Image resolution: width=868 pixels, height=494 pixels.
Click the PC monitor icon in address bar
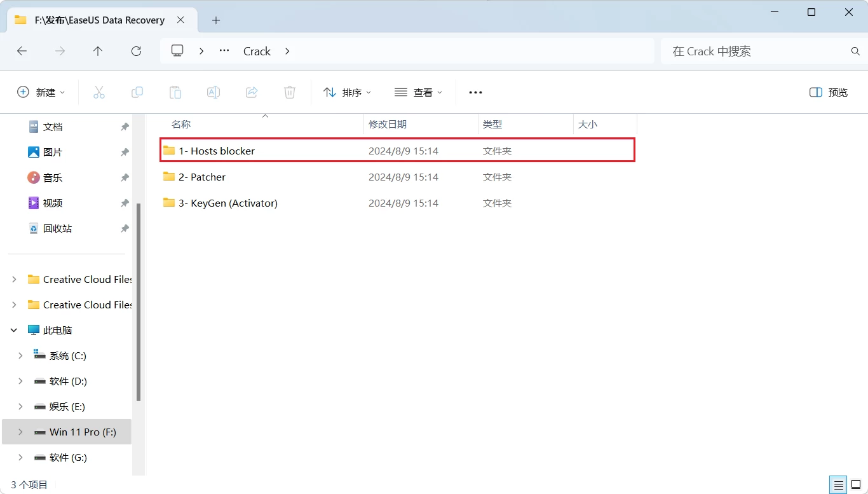(178, 51)
